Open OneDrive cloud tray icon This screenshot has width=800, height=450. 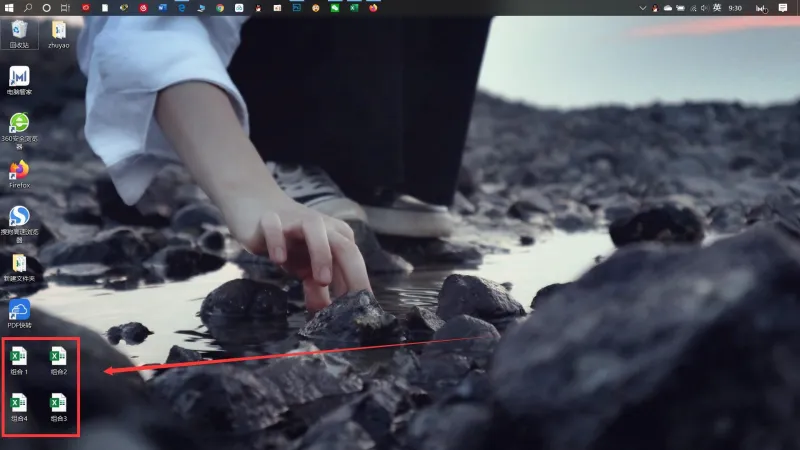pyautogui.click(x=668, y=8)
